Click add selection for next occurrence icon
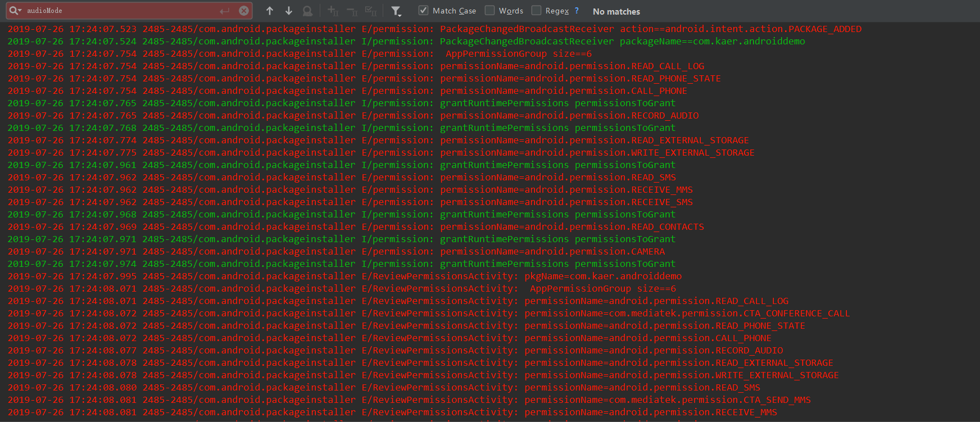The width and height of the screenshot is (980, 422). coord(333,11)
